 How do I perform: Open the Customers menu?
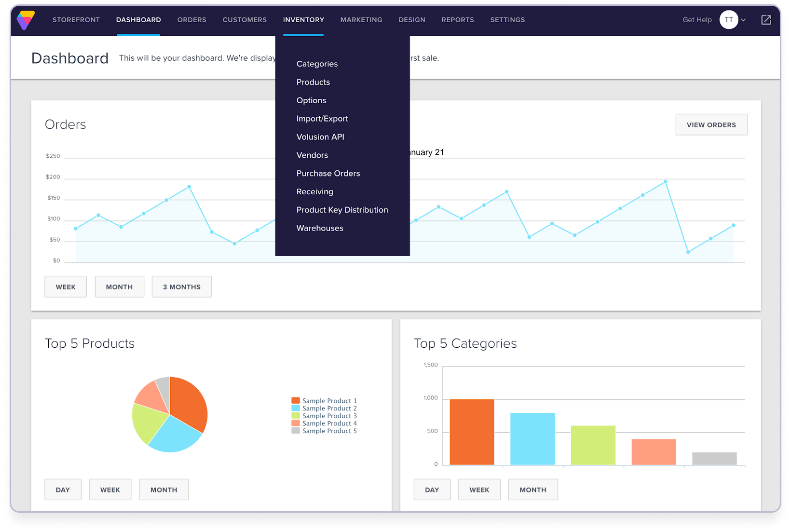pos(245,20)
